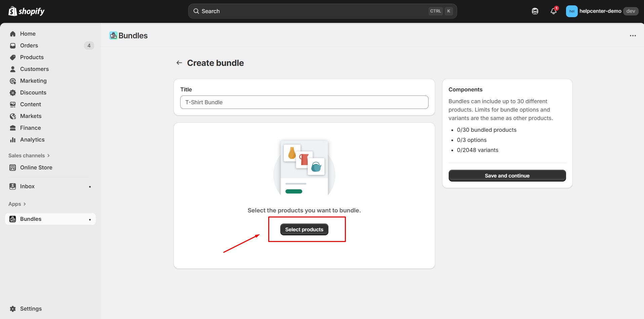644x319 pixels.
Task: Click the Select products button
Action: point(304,229)
